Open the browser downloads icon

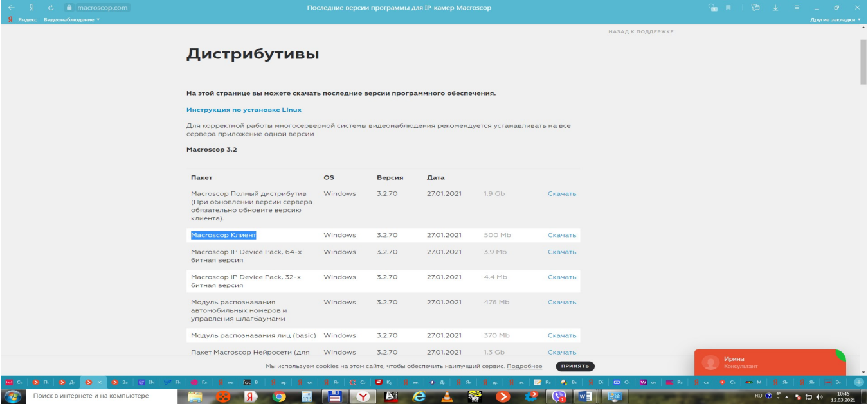coord(775,8)
